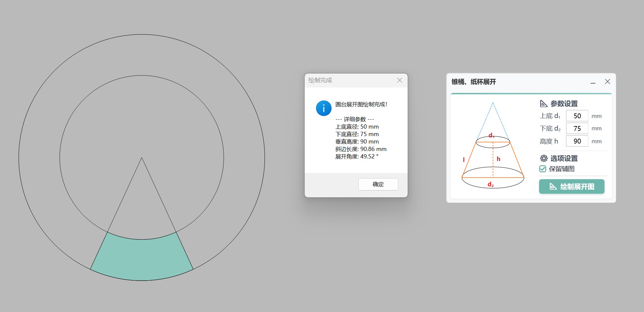This screenshot has width=644, height=312.
Task: Click the 绘制完成 dialog title bar
Action: click(350, 80)
